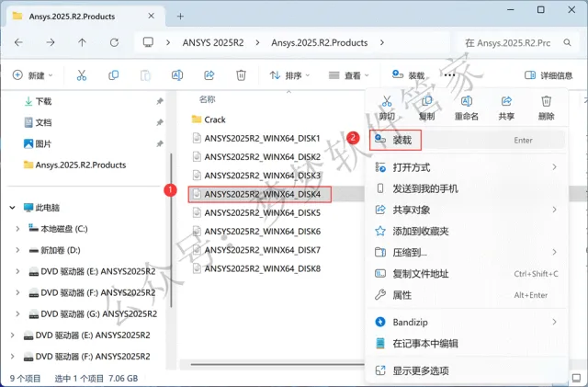Screen dimensions: 588x387
Task: Select file ANSYS2025R2_WINX64_DISK2
Action: point(262,157)
